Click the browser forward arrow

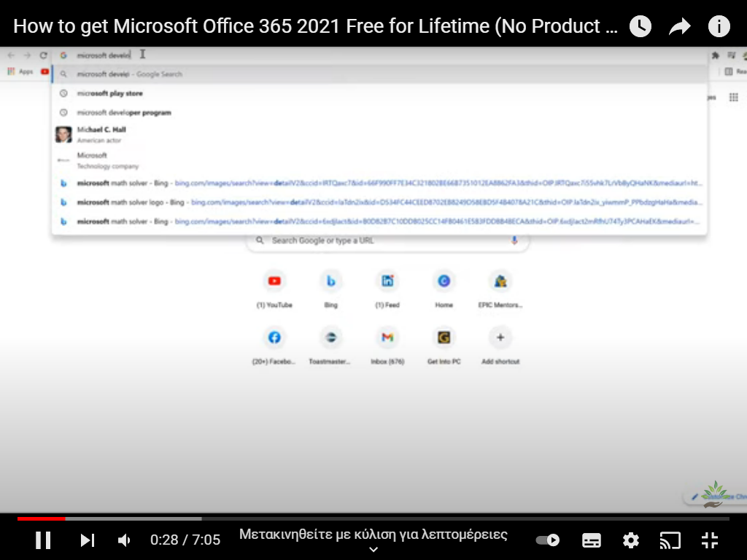point(27,55)
